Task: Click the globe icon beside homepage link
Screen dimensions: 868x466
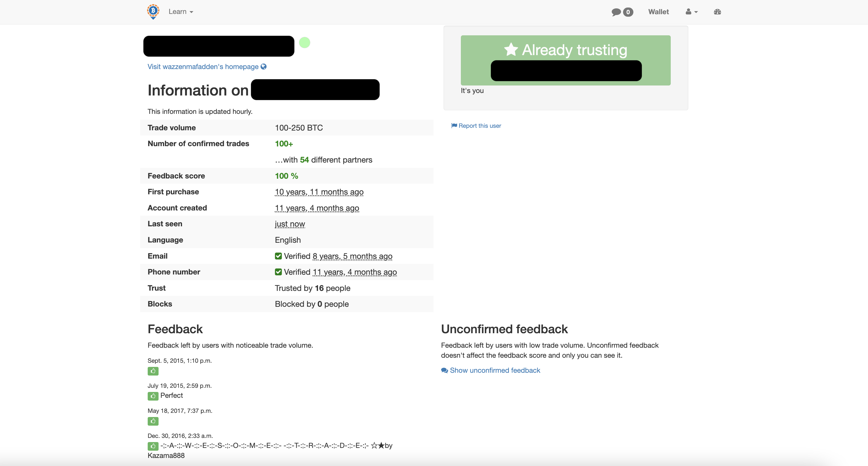Action: click(264, 67)
